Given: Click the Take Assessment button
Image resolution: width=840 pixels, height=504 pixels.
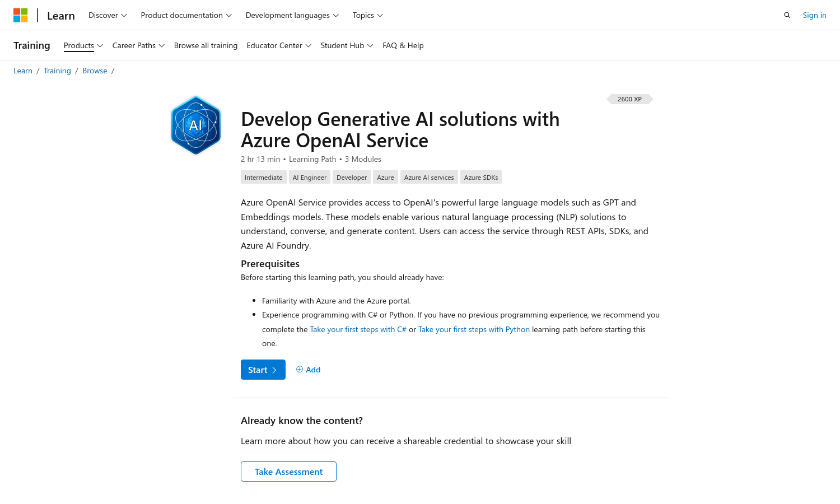Looking at the screenshot, I should [x=288, y=472].
